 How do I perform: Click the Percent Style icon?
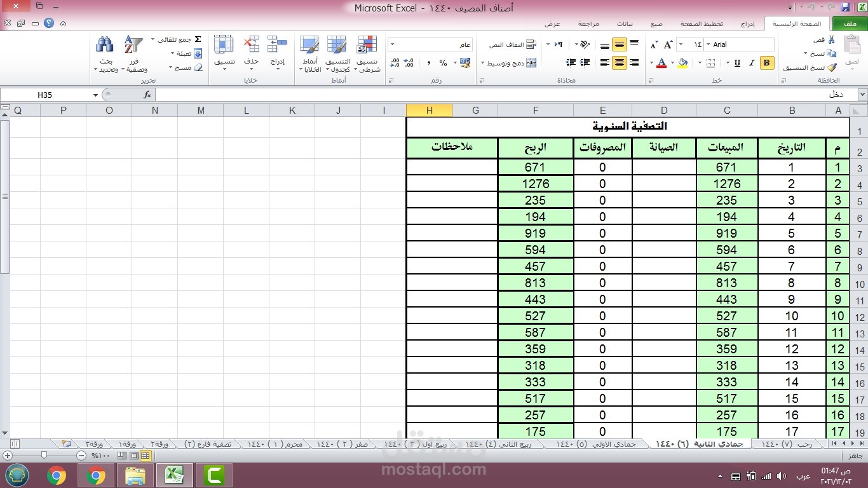(443, 62)
